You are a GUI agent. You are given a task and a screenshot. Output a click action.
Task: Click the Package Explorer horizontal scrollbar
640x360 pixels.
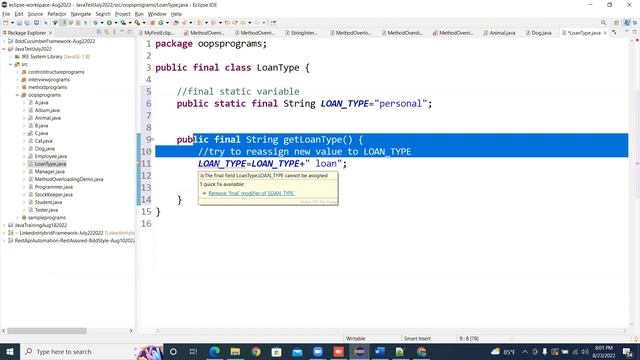click(47, 331)
